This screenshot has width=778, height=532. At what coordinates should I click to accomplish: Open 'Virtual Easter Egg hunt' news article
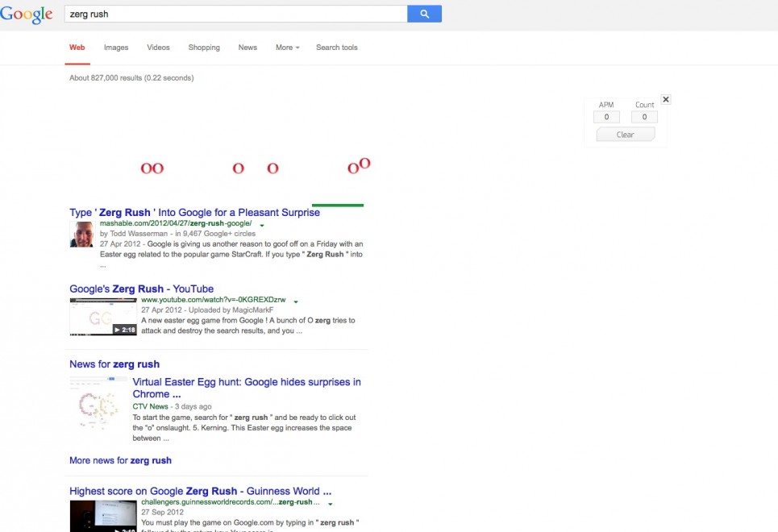tap(247, 388)
